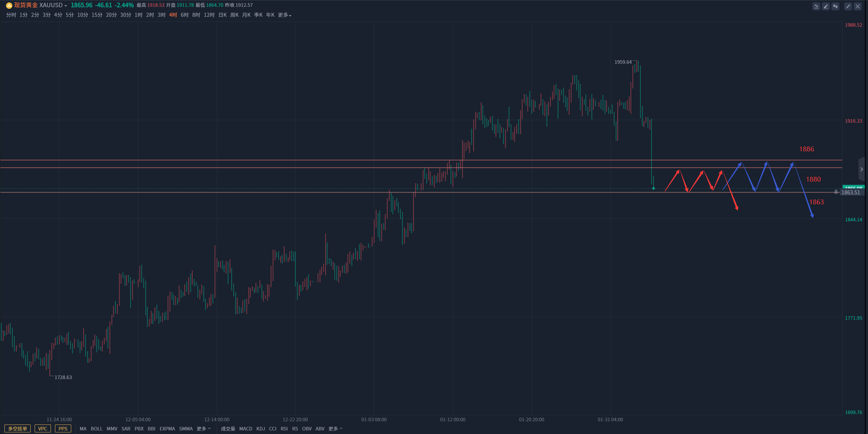Screen dimensions: 868x434
Task: Switch to 月K monthly candles
Action: click(246, 15)
